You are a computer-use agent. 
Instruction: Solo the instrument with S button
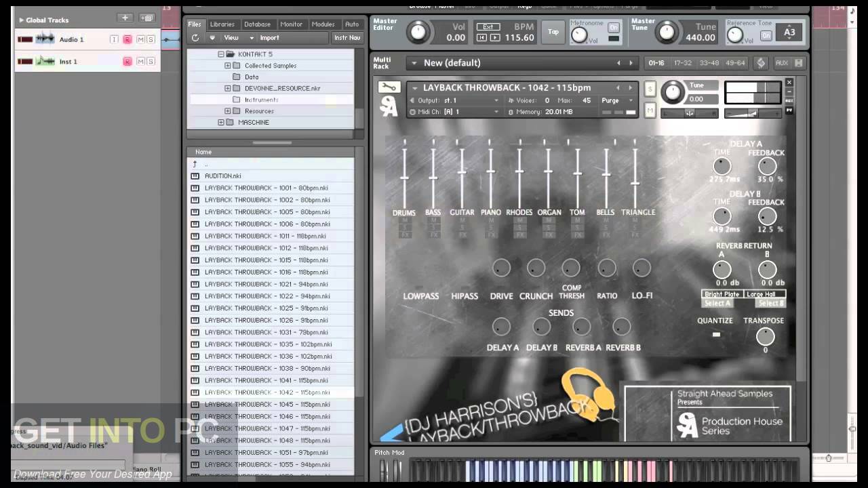point(650,89)
